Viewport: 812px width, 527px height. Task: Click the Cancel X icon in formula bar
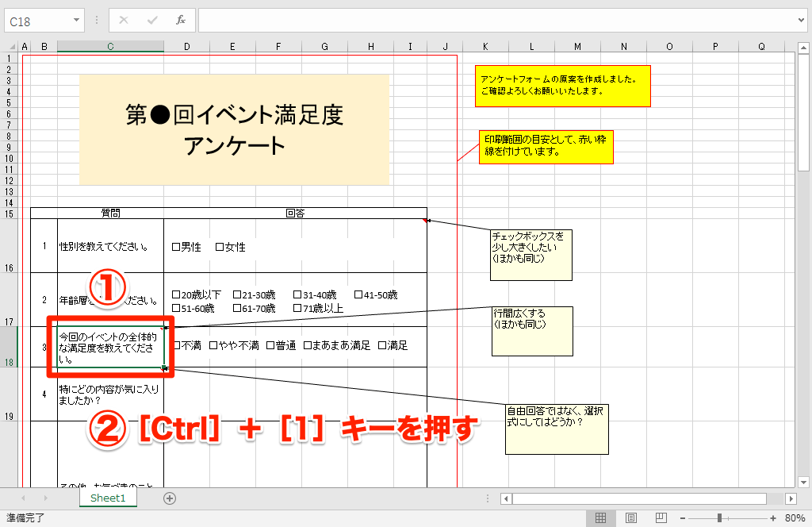[x=124, y=19]
